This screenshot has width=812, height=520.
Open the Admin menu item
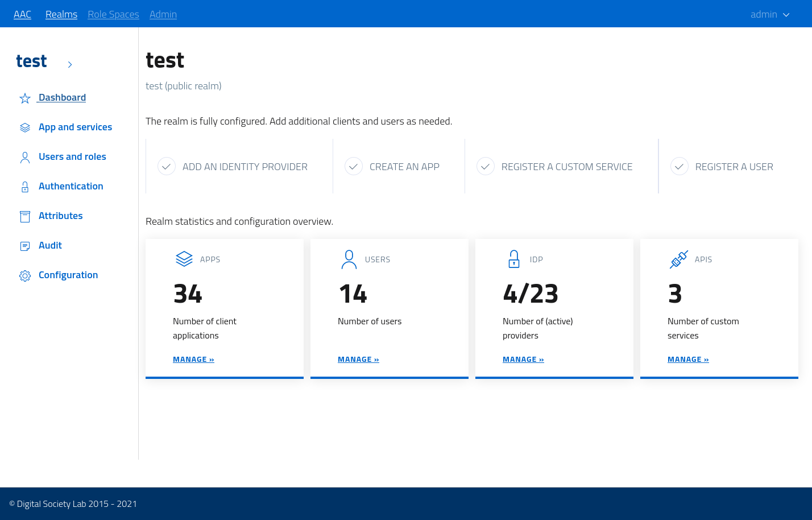click(x=163, y=14)
